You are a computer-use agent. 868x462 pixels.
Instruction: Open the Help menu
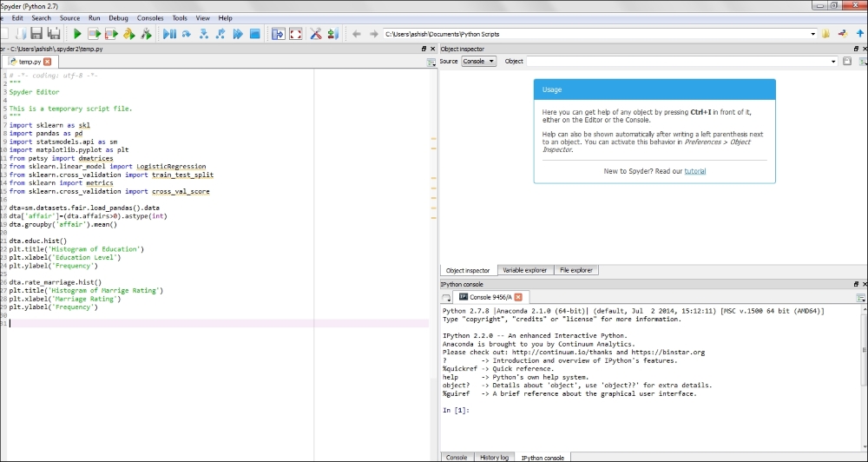tap(226, 17)
